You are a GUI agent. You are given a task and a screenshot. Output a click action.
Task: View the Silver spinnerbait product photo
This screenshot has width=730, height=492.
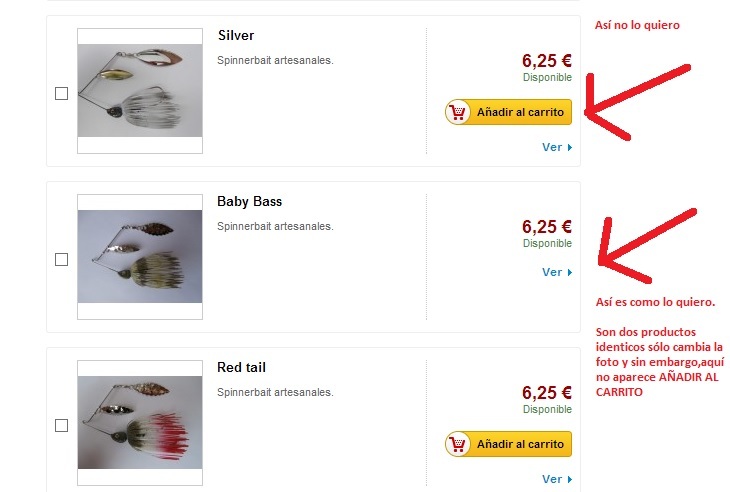140,91
